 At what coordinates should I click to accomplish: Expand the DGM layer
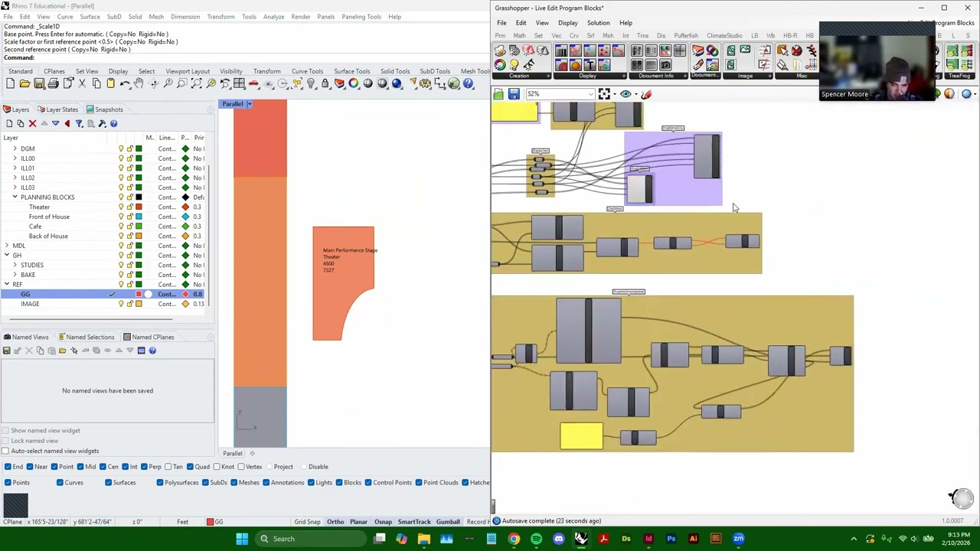point(15,148)
